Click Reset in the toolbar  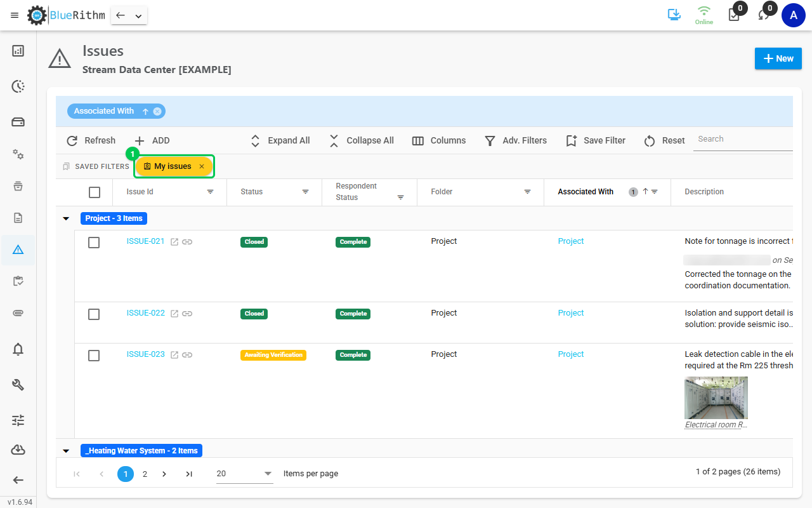664,141
